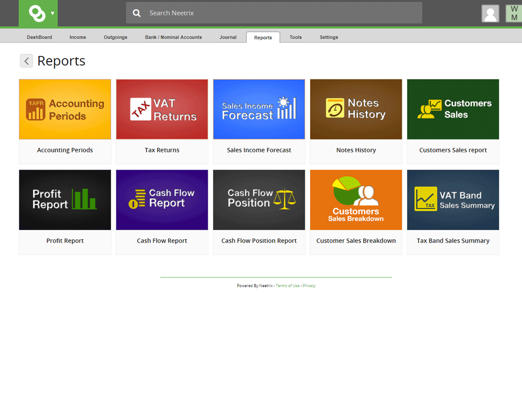Image resolution: width=522 pixels, height=420 pixels.
Task: Focus the Search Neetrix input field
Action: 274,13
